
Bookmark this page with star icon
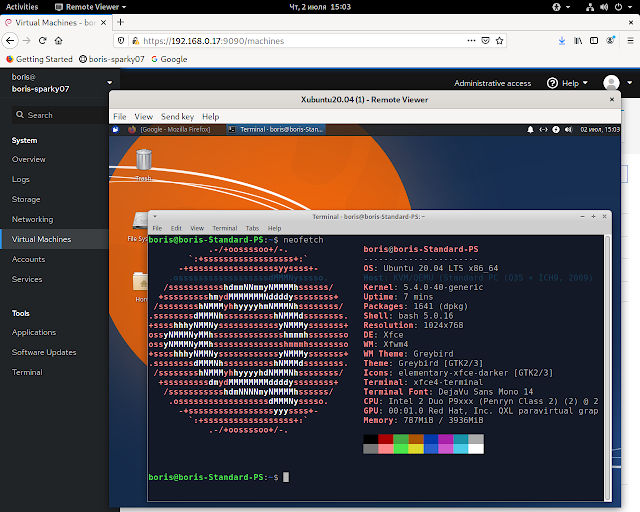(499, 40)
